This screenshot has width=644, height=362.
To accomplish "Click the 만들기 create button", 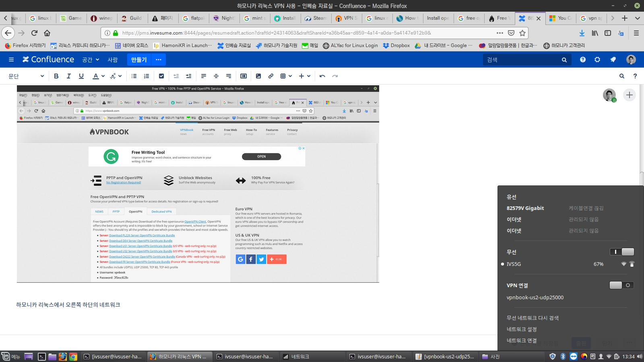I will point(139,60).
